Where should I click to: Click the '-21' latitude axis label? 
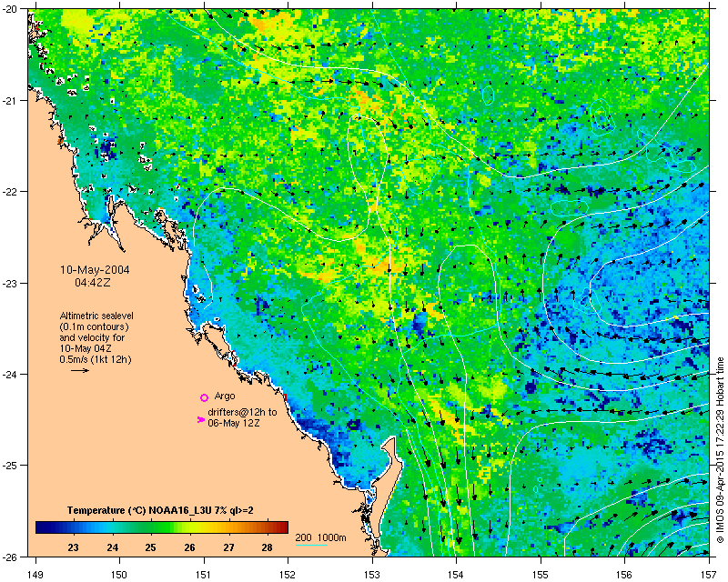click(10, 100)
